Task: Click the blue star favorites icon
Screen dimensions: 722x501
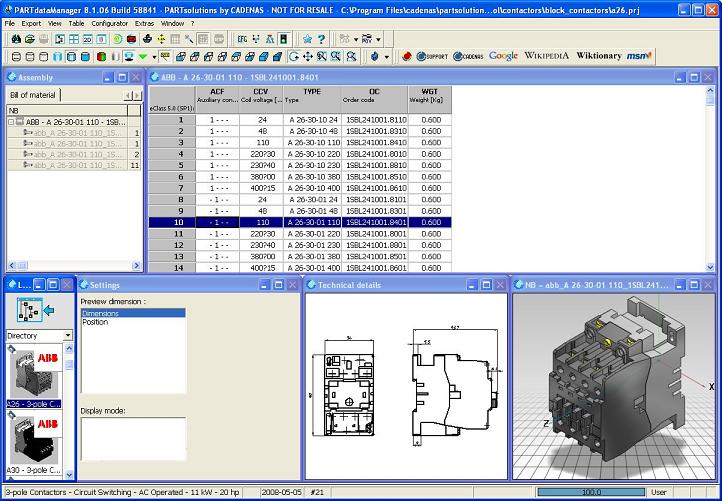Action: 307,39
